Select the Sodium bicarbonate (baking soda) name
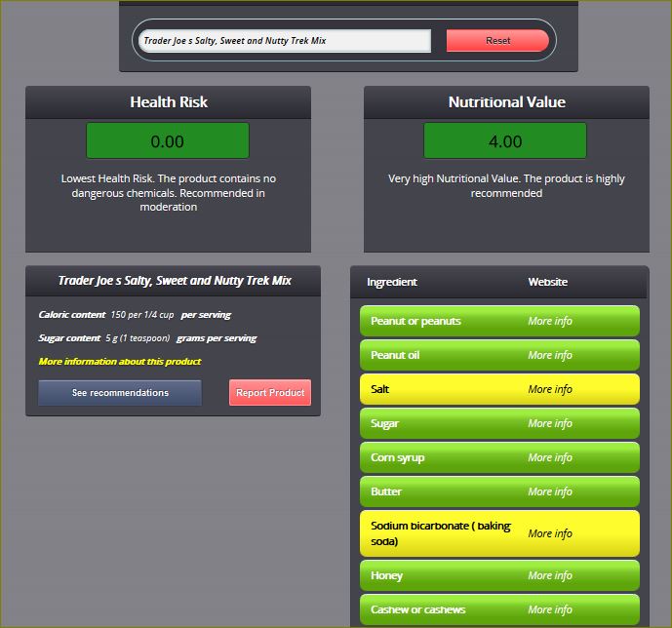The image size is (672, 628). (x=441, y=533)
